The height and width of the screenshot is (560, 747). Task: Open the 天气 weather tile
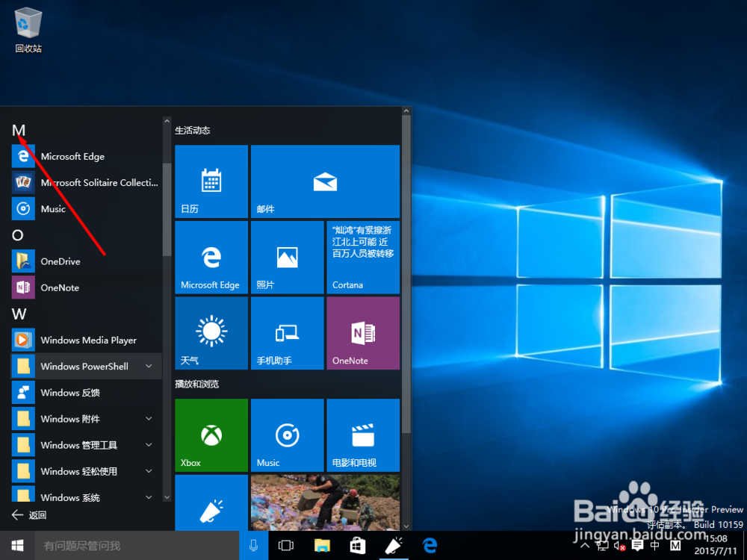pos(211,333)
